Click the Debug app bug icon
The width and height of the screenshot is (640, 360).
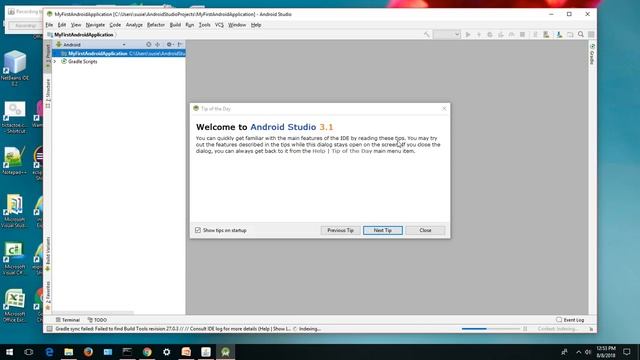490,35
